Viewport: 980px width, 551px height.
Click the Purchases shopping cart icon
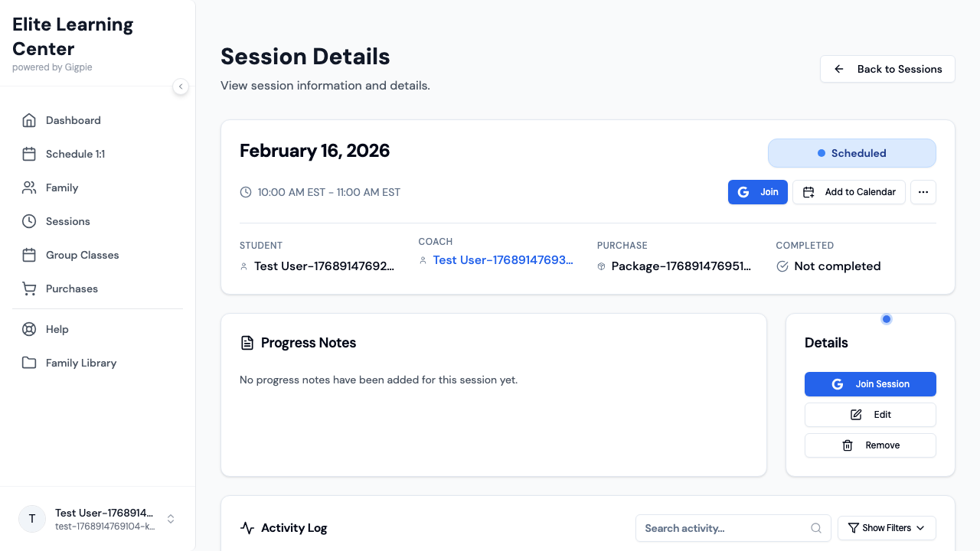pyautogui.click(x=29, y=289)
